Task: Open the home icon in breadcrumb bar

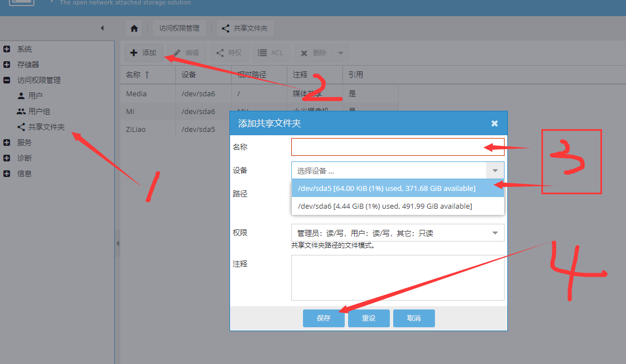Action: coord(134,28)
